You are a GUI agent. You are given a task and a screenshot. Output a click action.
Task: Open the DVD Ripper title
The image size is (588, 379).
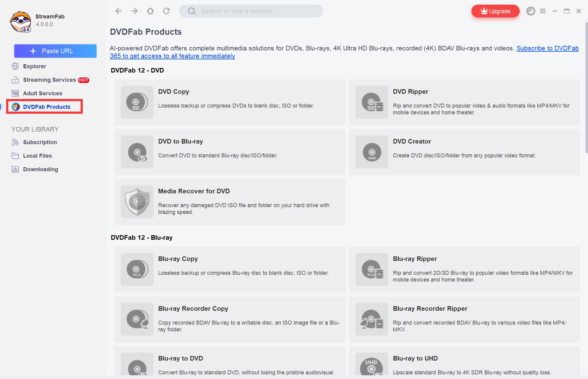[410, 92]
